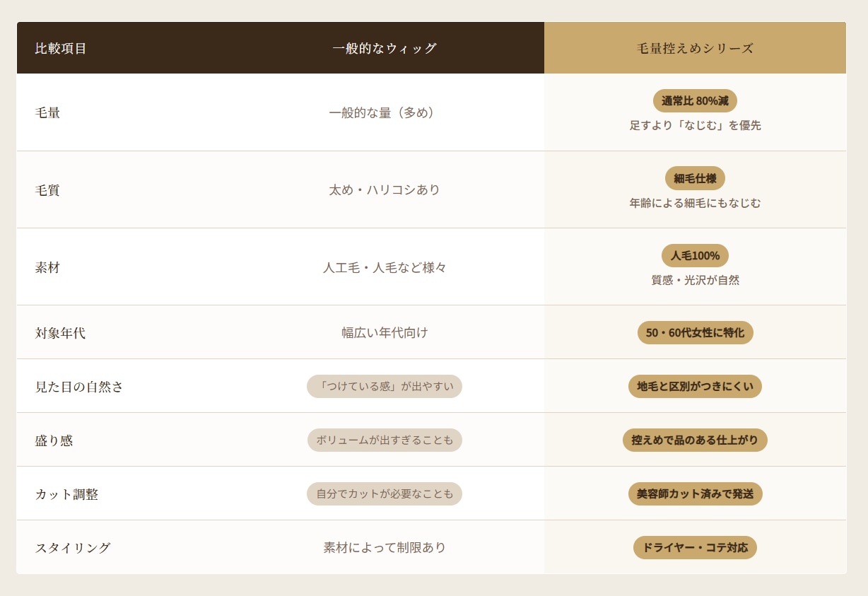Click the 「つけている感」が出やすい pill
The height and width of the screenshot is (596, 868).
pyautogui.click(x=385, y=386)
